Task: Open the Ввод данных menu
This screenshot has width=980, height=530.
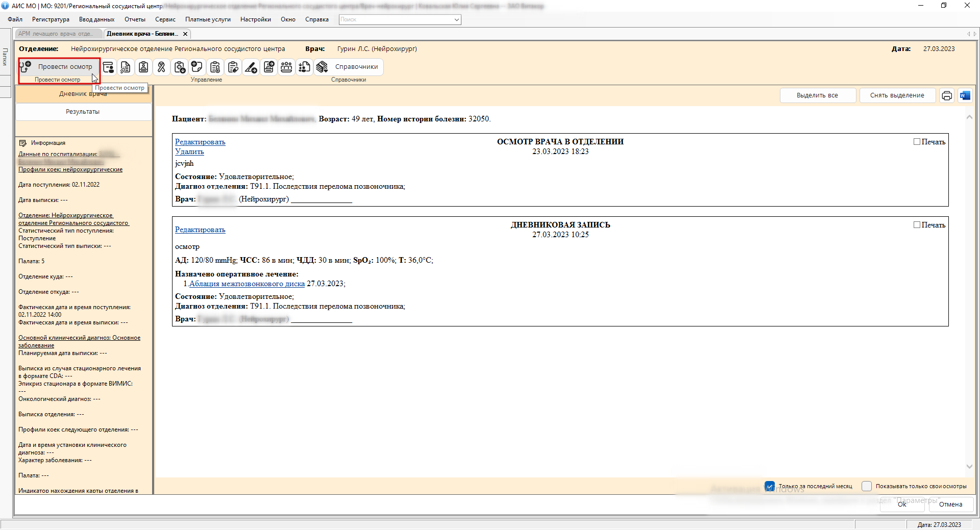Action: click(96, 19)
